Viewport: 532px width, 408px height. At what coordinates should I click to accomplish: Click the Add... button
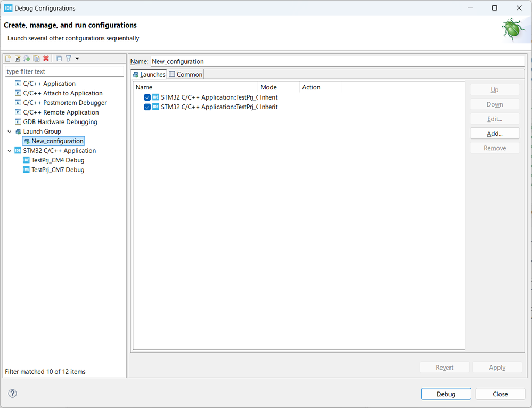(495, 133)
